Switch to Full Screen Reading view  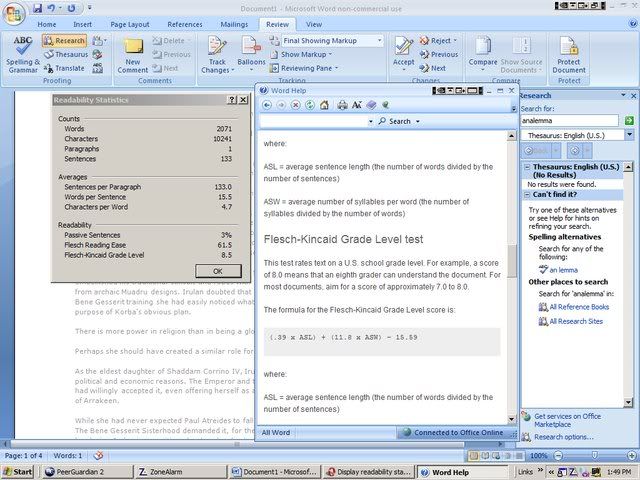click(x=485, y=456)
